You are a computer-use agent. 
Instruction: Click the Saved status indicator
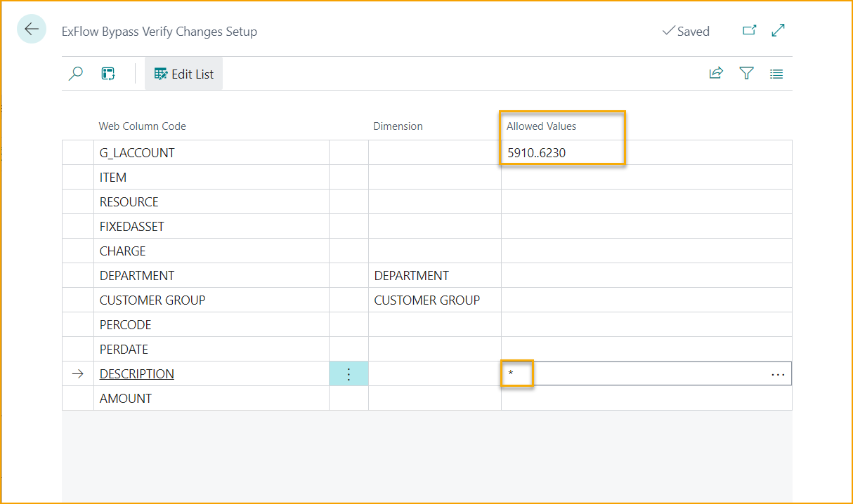[686, 31]
